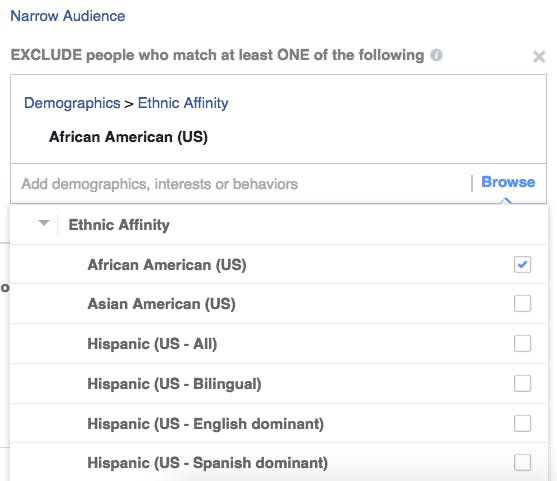
Task: Tick the Hispanic (US - All) checkbox
Action: pyautogui.click(x=522, y=344)
